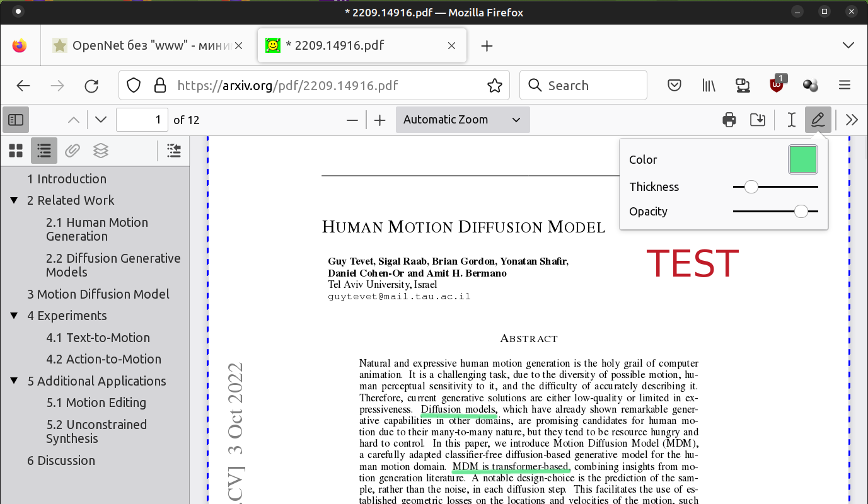Jump to 3 Motion Diffusion Model

[98, 294]
